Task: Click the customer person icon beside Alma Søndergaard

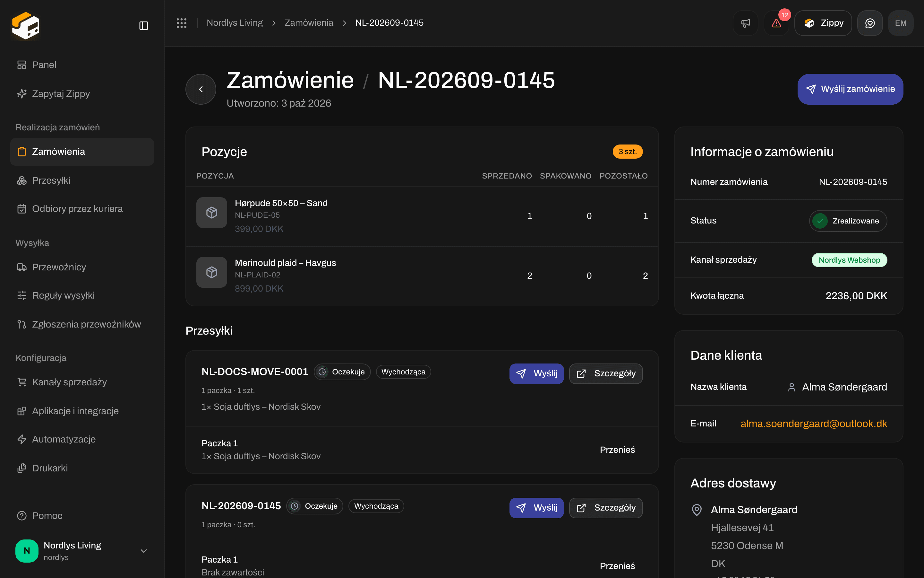Action: (791, 387)
